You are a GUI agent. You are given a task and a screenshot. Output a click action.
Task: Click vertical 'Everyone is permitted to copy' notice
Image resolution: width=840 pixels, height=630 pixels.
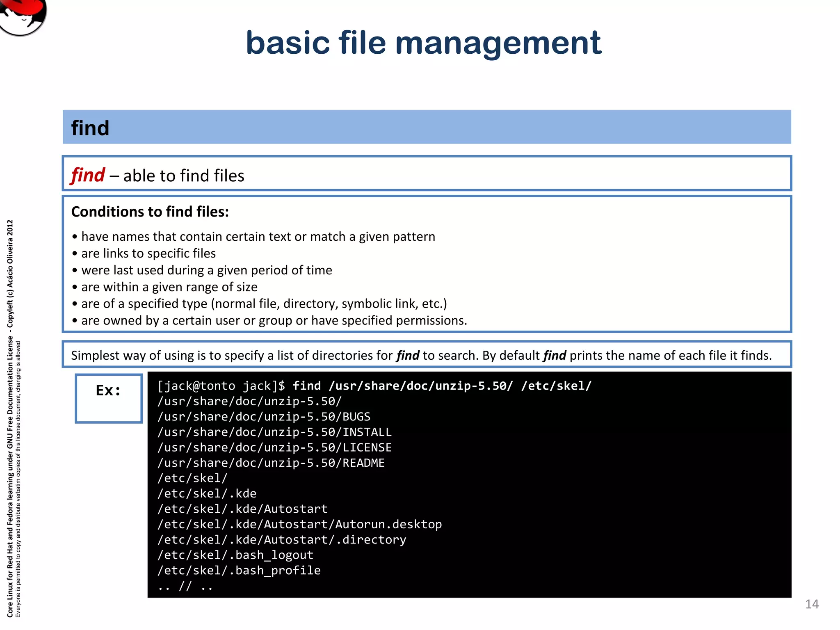18,479
